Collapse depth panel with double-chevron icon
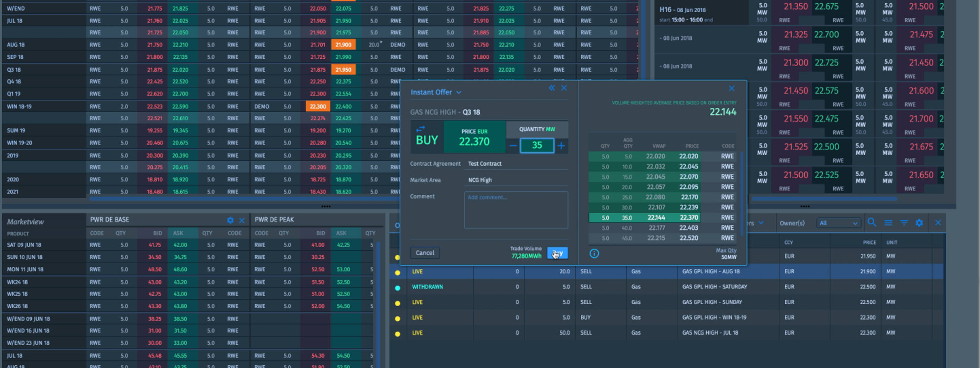980x368 pixels. (552, 88)
